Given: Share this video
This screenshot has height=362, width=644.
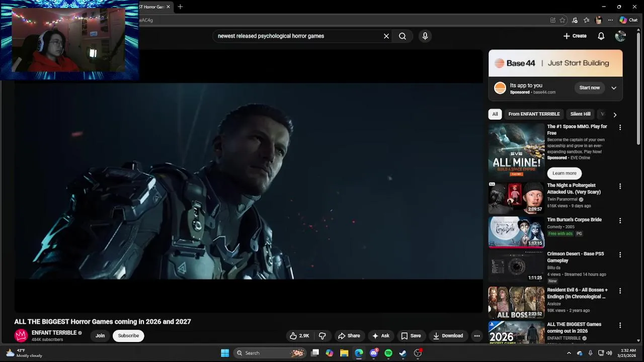Looking at the screenshot, I should point(349,336).
